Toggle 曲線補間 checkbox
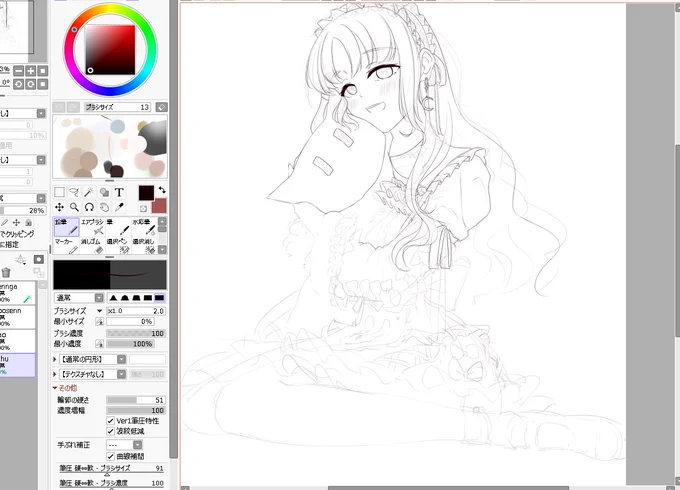 click(x=110, y=456)
